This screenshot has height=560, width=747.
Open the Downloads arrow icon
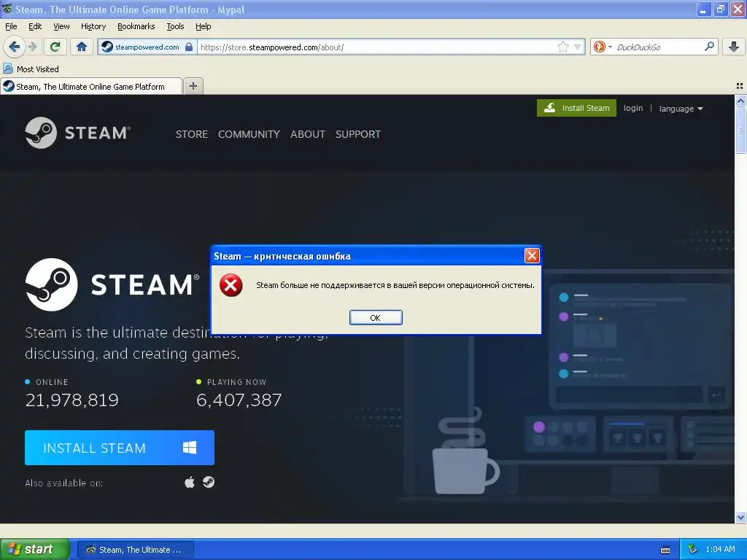pyautogui.click(x=734, y=47)
